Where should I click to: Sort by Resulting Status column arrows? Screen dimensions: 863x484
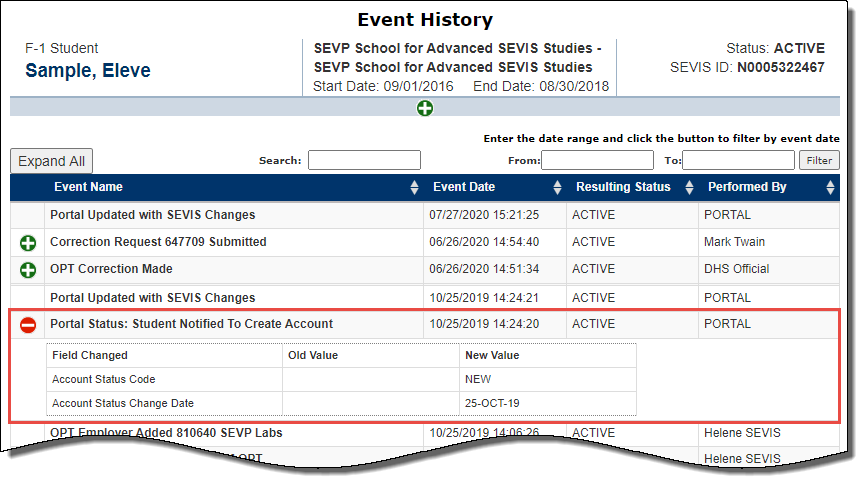(689, 188)
